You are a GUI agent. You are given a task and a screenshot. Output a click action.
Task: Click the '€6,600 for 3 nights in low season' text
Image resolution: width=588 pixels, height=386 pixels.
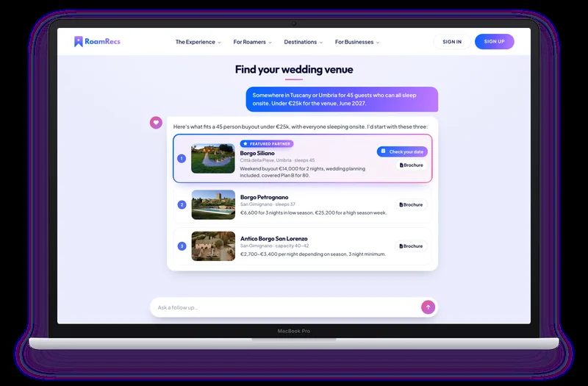coord(314,212)
